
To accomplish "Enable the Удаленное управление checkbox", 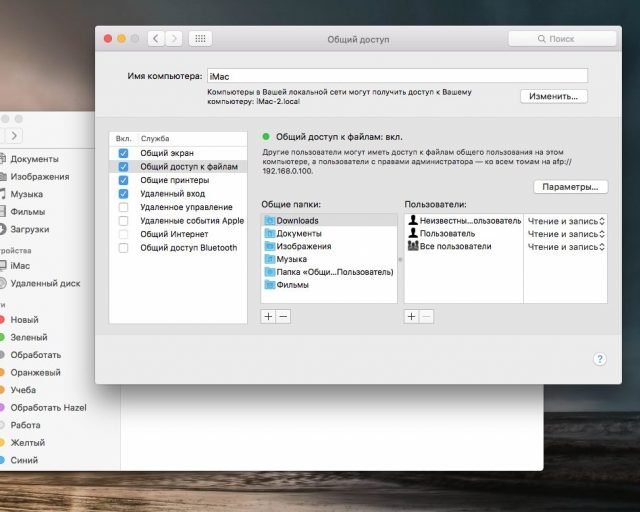I will [x=123, y=207].
